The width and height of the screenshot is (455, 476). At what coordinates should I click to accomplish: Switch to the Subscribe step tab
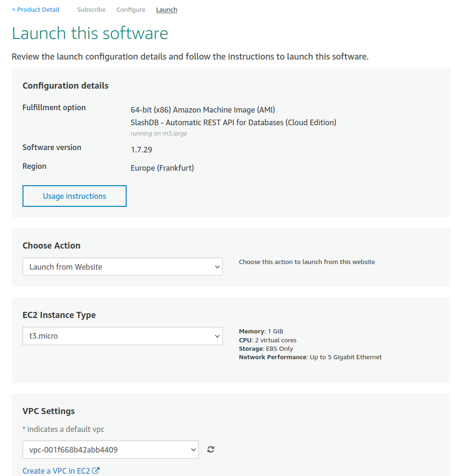(x=91, y=9)
